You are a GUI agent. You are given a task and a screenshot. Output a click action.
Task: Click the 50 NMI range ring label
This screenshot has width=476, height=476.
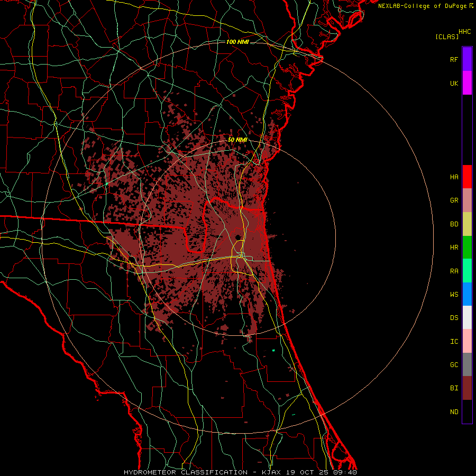point(237,140)
